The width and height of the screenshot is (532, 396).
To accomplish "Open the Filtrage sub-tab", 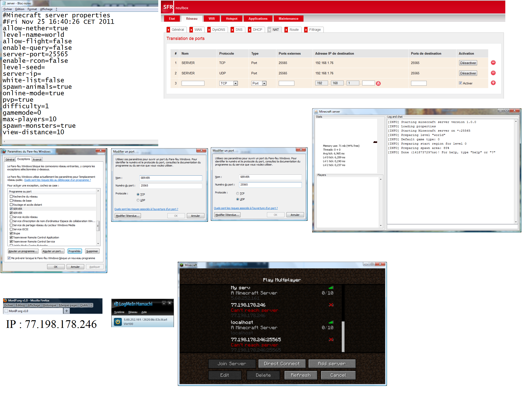I will pyautogui.click(x=314, y=30).
